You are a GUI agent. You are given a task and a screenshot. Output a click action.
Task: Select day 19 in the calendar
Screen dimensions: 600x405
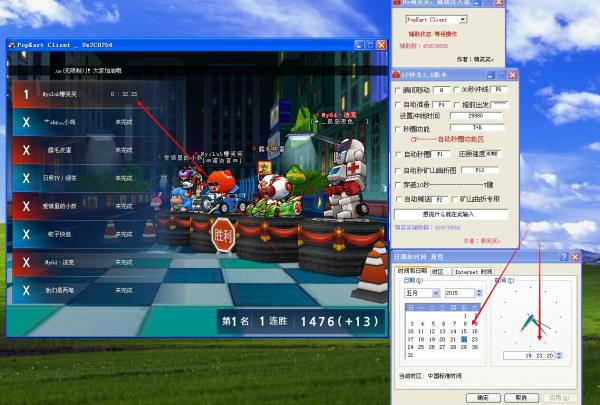click(432, 339)
